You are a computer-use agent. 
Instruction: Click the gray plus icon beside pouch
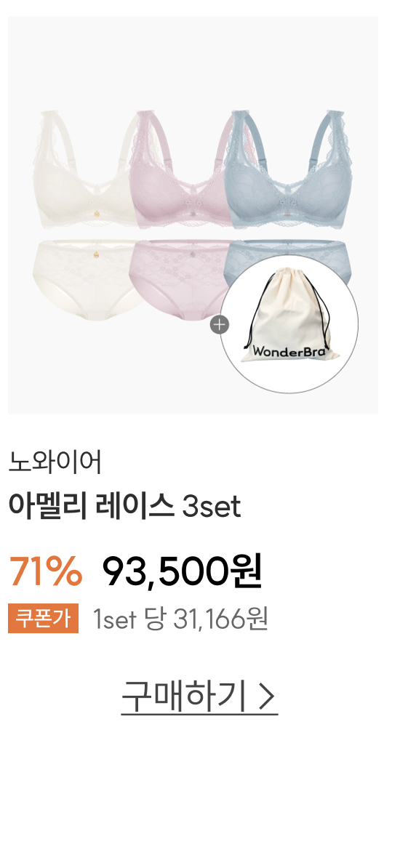(220, 324)
